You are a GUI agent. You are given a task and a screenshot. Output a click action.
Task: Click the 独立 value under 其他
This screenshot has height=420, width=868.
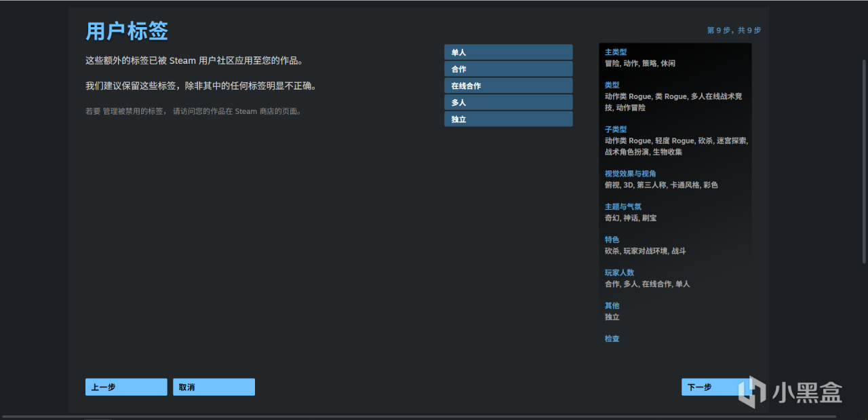612,317
